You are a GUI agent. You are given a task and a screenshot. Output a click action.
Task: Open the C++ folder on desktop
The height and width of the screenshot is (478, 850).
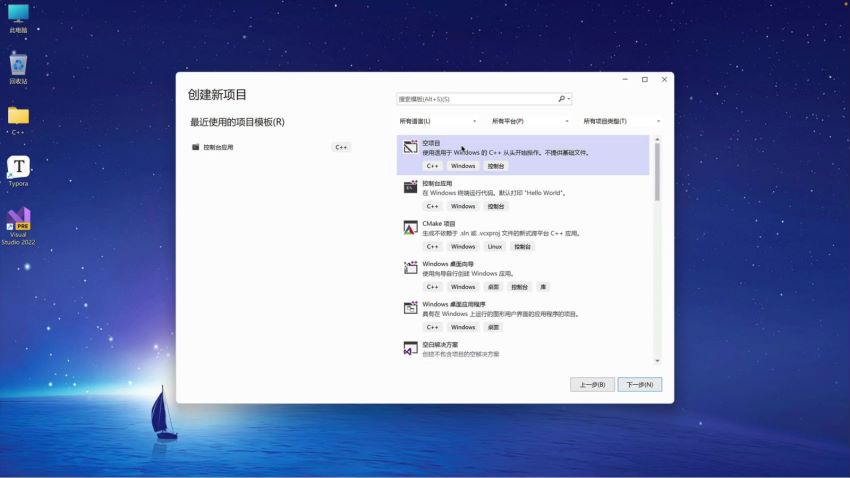[x=18, y=118]
